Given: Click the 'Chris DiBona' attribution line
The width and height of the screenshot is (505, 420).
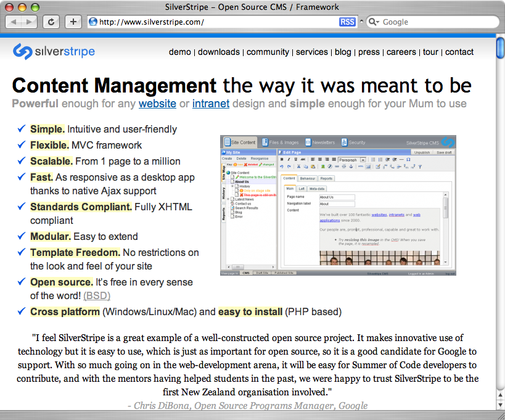Looking at the screenshot, I should click(248, 405).
